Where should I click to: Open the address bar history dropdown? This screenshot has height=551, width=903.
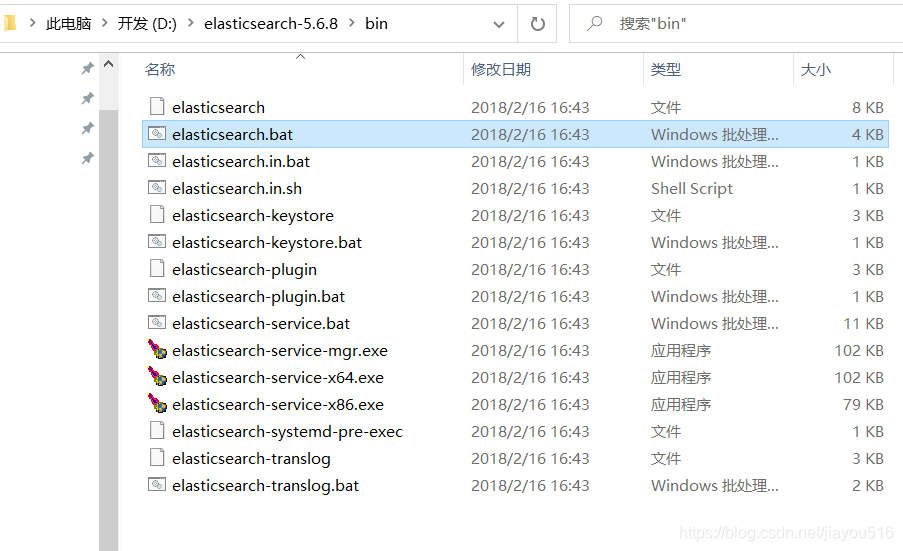(x=499, y=24)
